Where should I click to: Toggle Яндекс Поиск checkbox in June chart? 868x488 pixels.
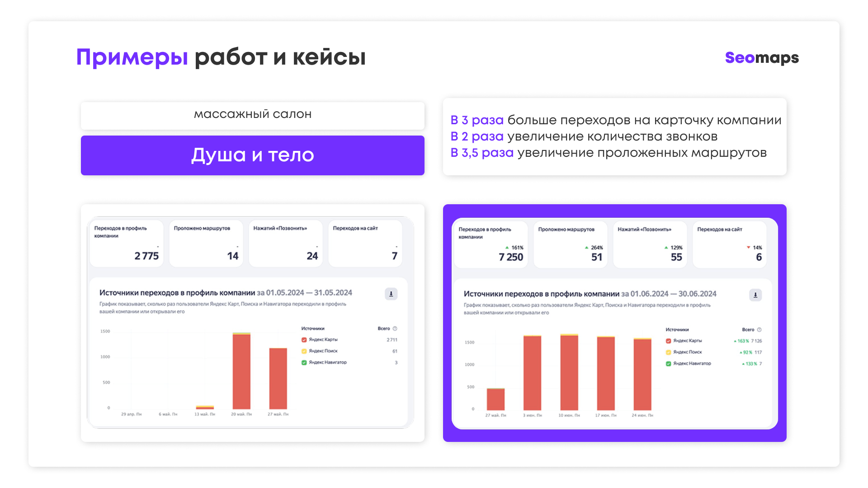(669, 352)
